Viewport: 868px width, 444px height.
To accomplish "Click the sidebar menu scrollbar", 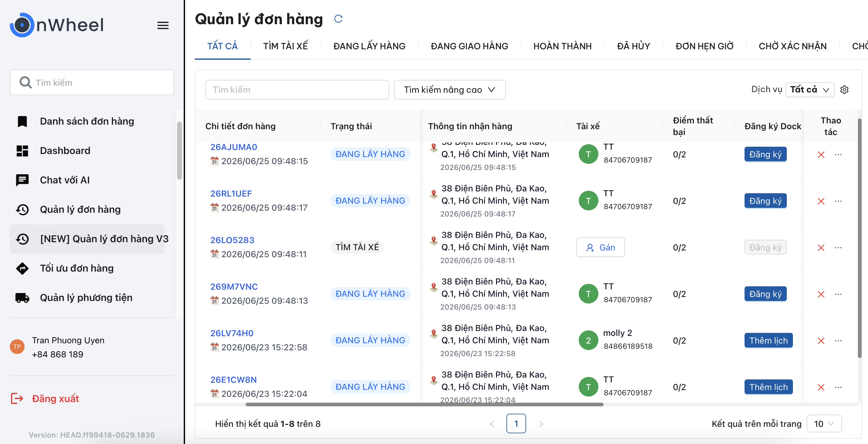I will tap(179, 151).
